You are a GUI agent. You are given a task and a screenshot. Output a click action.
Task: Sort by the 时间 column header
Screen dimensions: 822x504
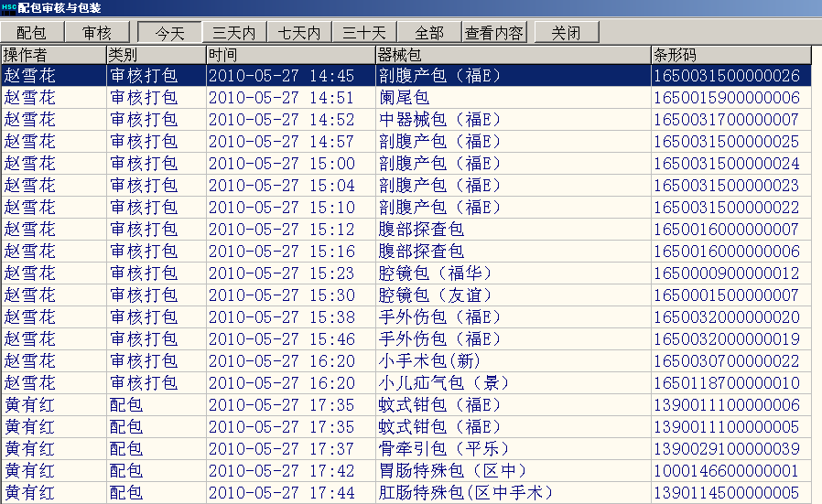[289, 54]
